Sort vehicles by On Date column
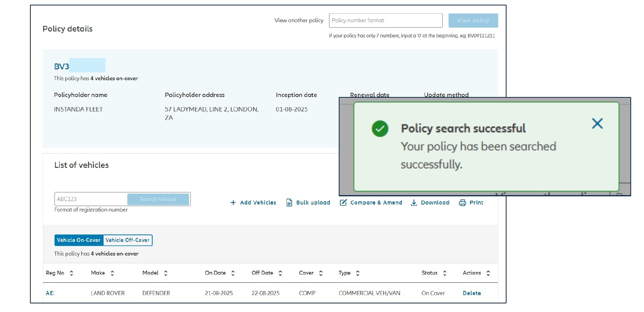The height and width of the screenshot is (312, 644). pos(233,273)
